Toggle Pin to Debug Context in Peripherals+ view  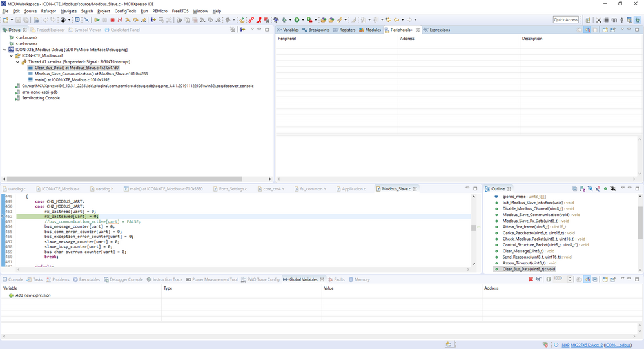point(613,30)
